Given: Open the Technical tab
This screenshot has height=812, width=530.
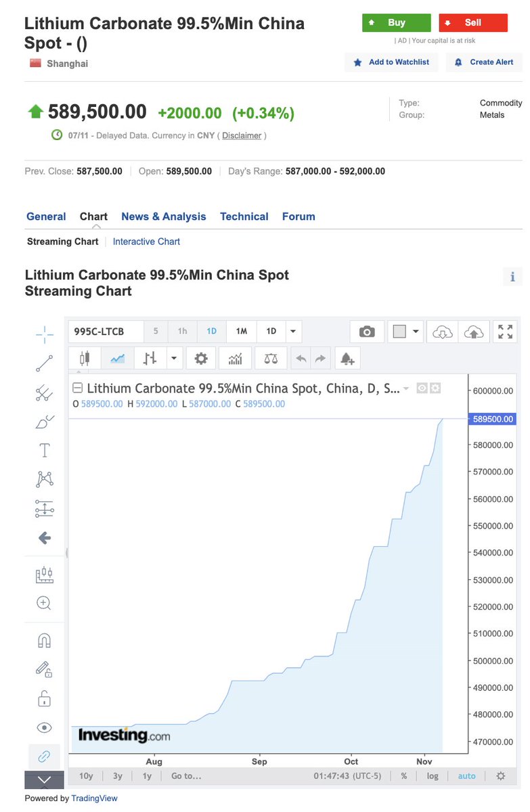Looking at the screenshot, I should coord(244,217).
